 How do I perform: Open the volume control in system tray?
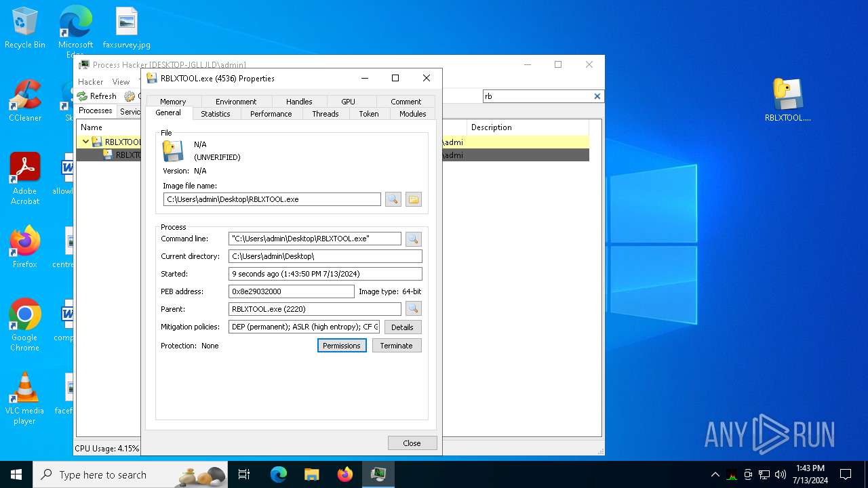click(781, 474)
